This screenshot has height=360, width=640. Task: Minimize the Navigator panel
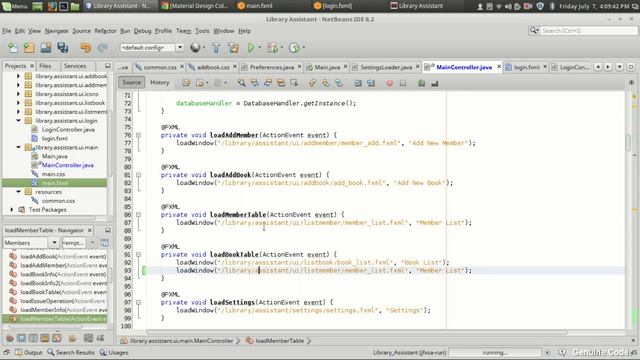click(x=107, y=230)
